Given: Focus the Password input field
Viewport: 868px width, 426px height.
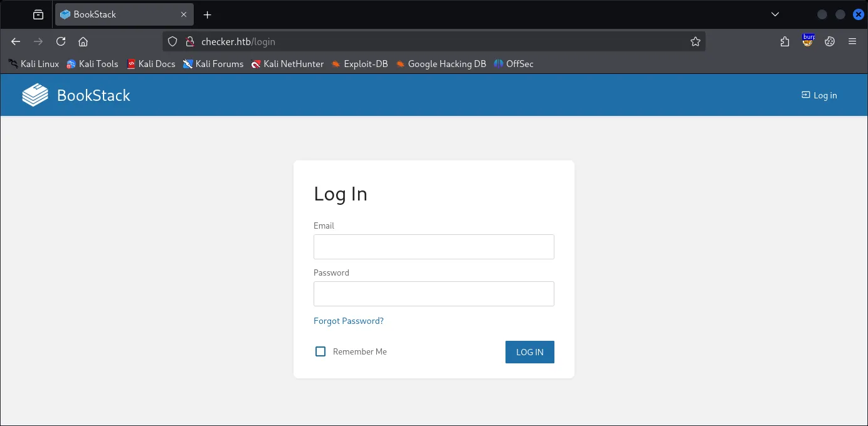Looking at the screenshot, I should (434, 294).
